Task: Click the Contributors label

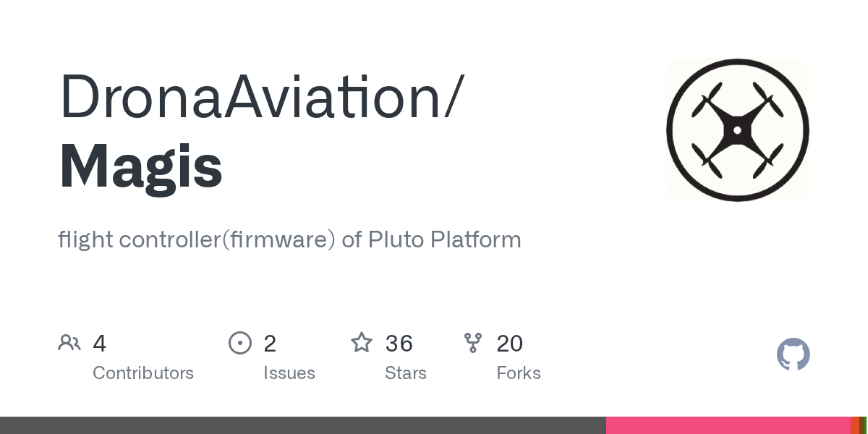Action: coord(143,373)
